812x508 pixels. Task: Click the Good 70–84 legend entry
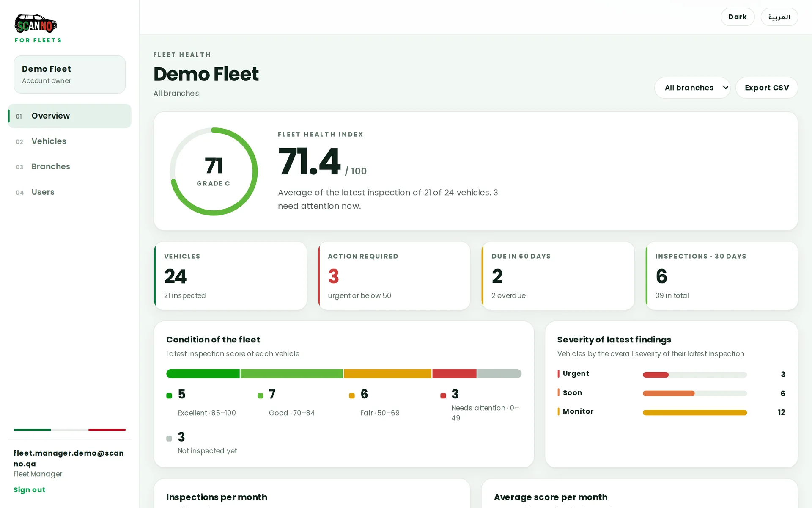(286, 403)
